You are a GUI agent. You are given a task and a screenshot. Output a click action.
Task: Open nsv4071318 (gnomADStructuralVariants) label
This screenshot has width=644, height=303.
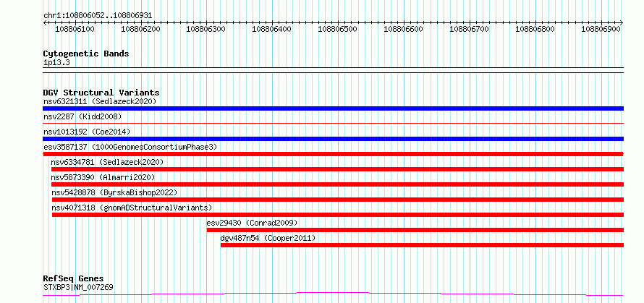click(132, 208)
